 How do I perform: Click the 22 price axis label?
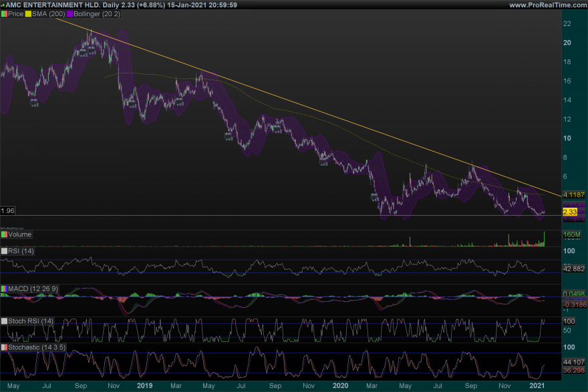(x=567, y=23)
